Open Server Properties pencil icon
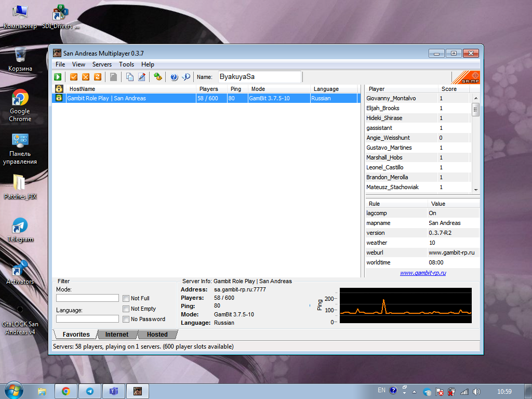This screenshot has width=532, height=399. 141,77
